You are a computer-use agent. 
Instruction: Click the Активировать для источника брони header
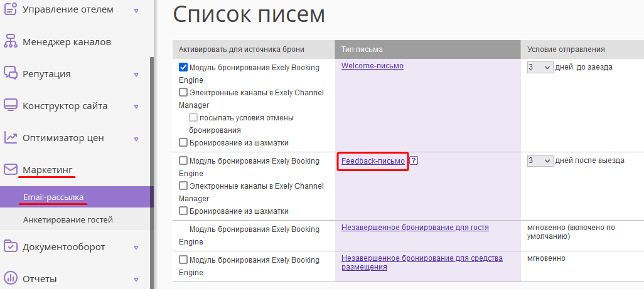[254, 50]
